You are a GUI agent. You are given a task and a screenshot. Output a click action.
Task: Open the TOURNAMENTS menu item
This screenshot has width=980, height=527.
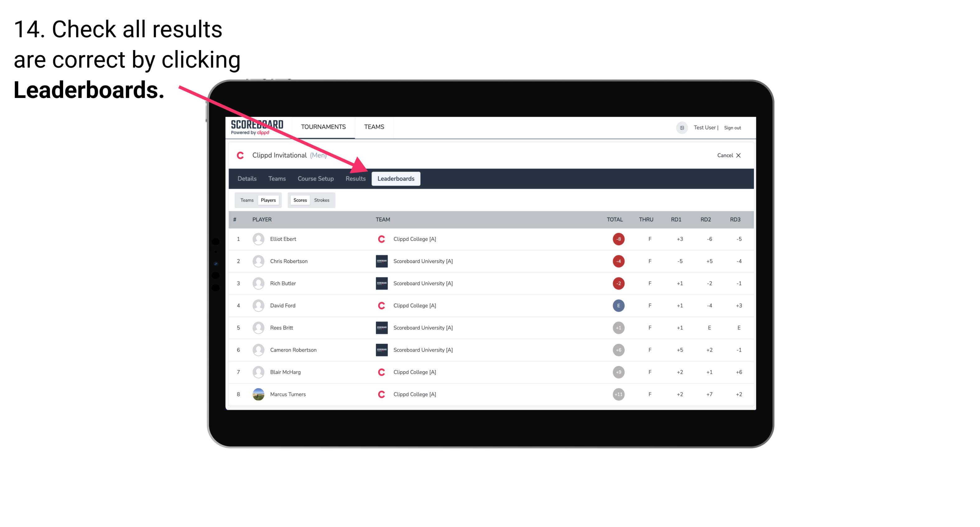coord(323,127)
